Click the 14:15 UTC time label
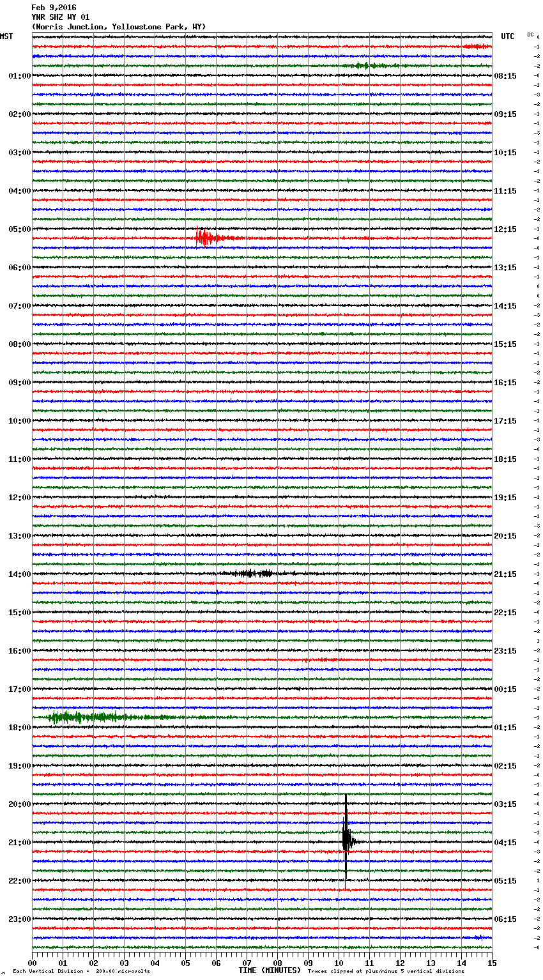The height and width of the screenshot is (980, 543). click(505, 306)
